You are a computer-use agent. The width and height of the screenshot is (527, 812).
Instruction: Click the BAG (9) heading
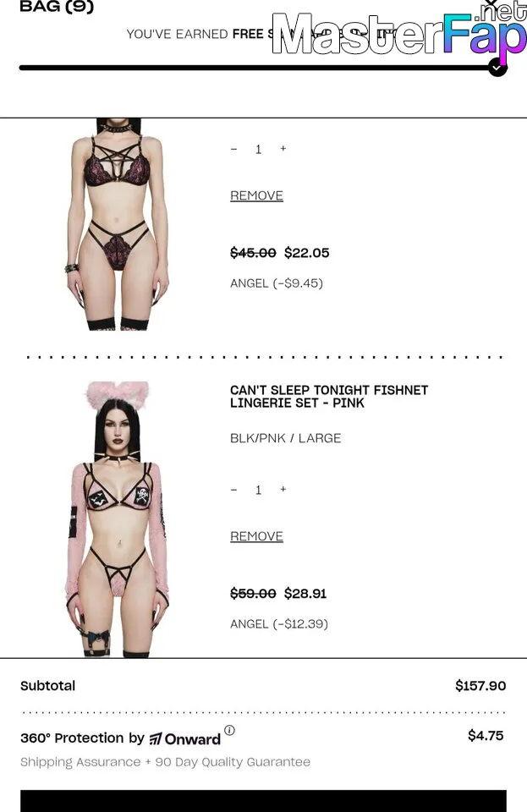coord(57,7)
